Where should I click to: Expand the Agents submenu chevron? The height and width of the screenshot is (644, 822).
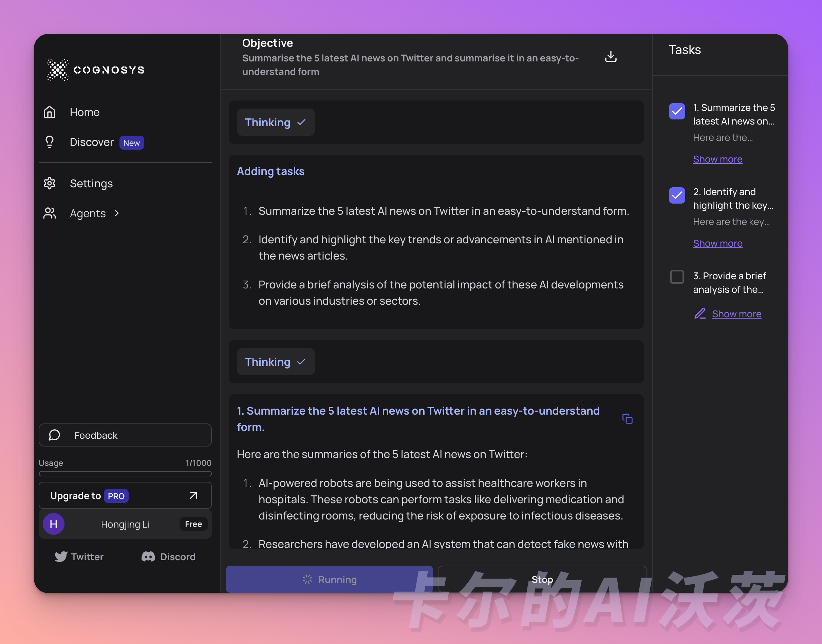[116, 213]
